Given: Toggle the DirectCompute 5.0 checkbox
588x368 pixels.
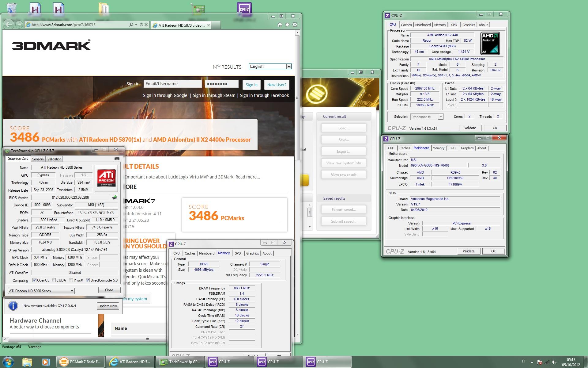Looking at the screenshot, I should (88, 280).
